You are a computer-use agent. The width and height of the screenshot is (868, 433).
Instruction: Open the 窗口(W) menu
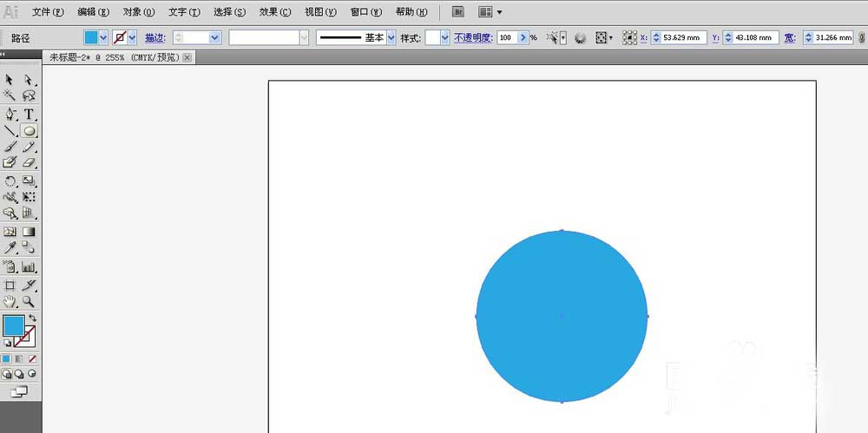[366, 11]
